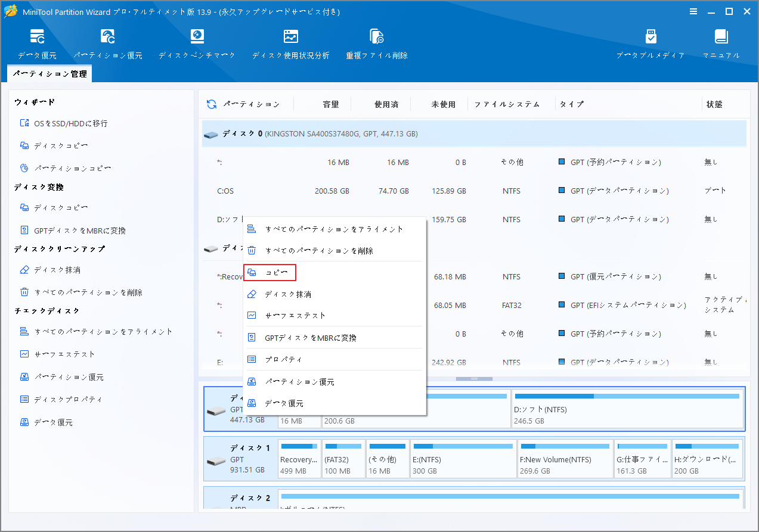This screenshot has height=532, width=759.
Task: Select Recovery 499 MB block in disk map
Action: point(299,459)
